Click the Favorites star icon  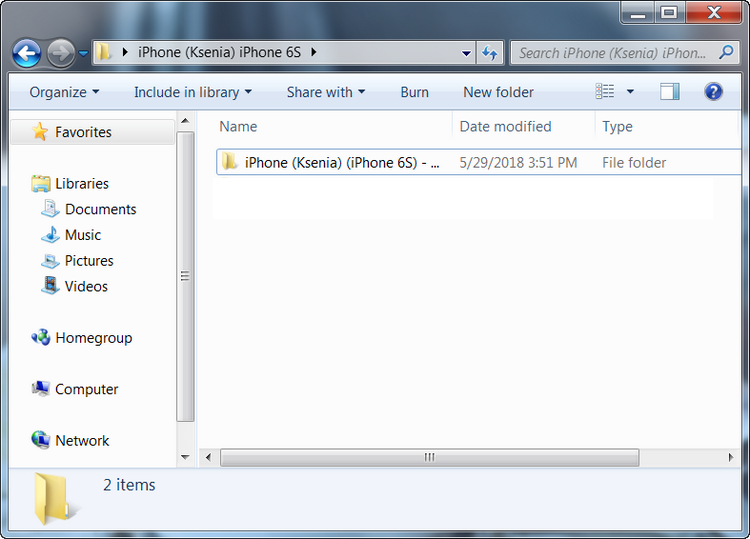coord(41,132)
